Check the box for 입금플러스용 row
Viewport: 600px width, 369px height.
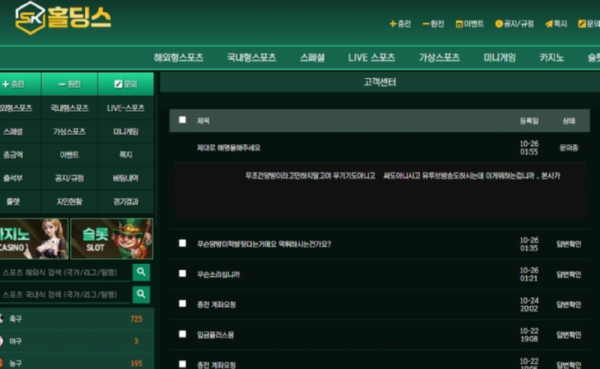pos(183,334)
